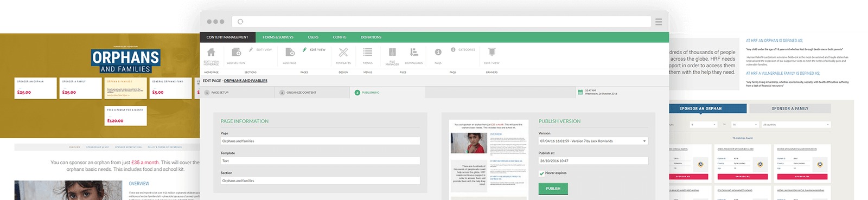This screenshot has width=868, height=200.
Task: Click the Edit/View text beside Add Page
Action: 318,50
